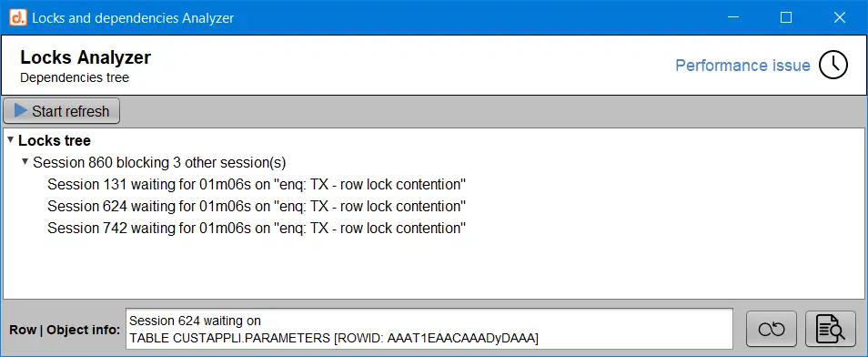Click inside the Row Object info text field

pyautogui.click(x=429, y=329)
